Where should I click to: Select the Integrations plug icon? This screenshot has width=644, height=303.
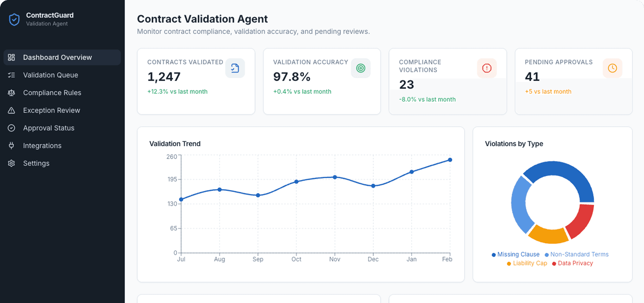(11, 146)
